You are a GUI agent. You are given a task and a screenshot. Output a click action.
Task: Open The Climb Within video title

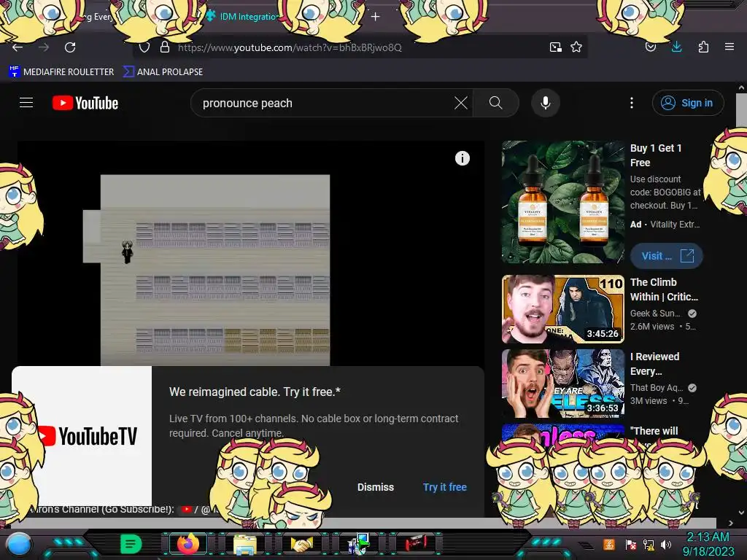point(664,289)
